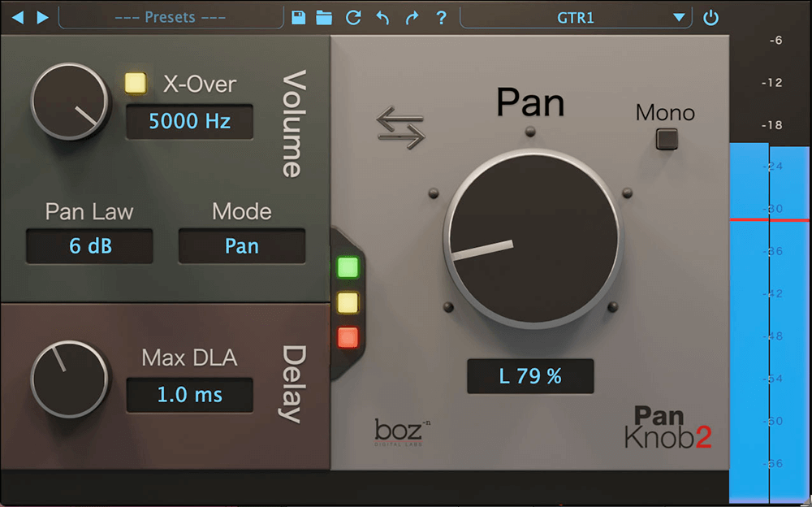812x507 pixels.
Task: Open help with the question mark icon
Action: point(441,17)
